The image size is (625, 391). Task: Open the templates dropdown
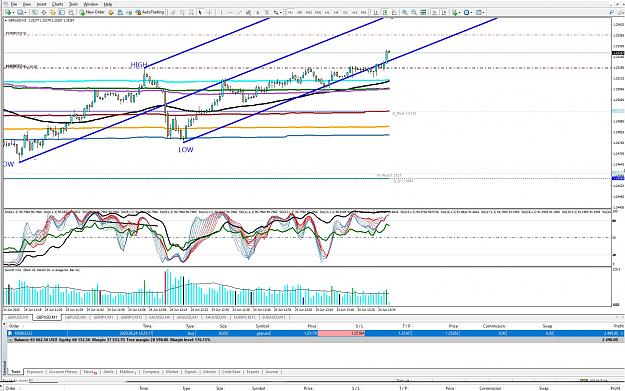(x=480, y=12)
